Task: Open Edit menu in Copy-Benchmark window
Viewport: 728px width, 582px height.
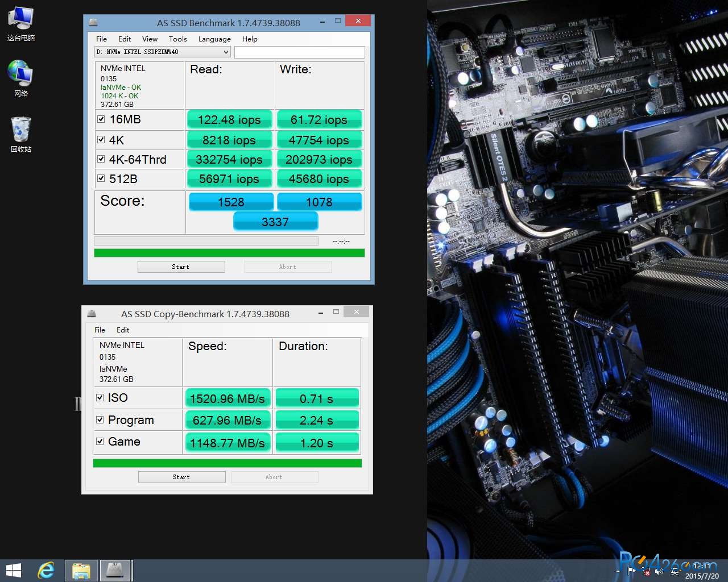Action: click(x=123, y=330)
